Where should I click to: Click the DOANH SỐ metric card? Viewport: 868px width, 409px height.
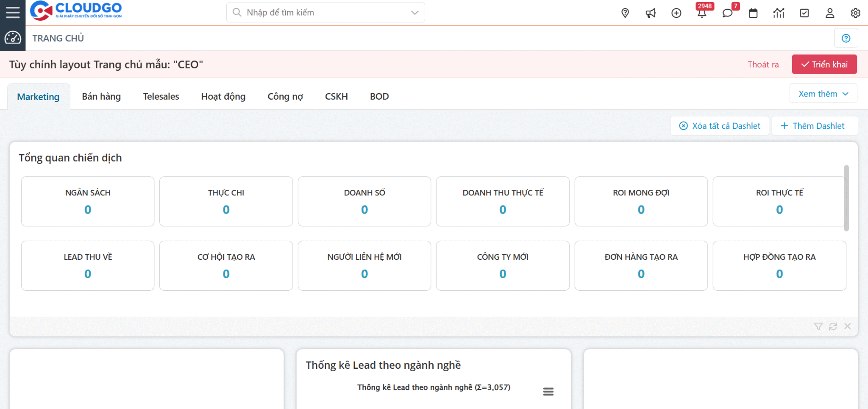[364, 201]
